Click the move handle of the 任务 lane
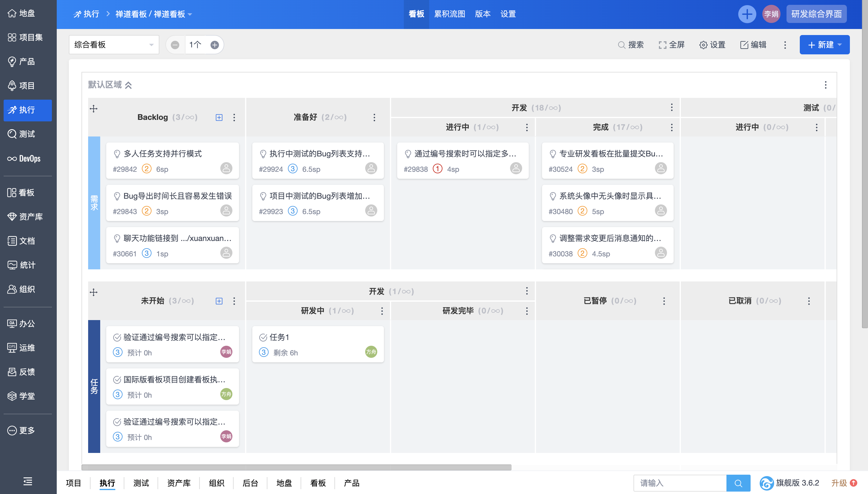This screenshot has height=494, width=868. pos(94,292)
